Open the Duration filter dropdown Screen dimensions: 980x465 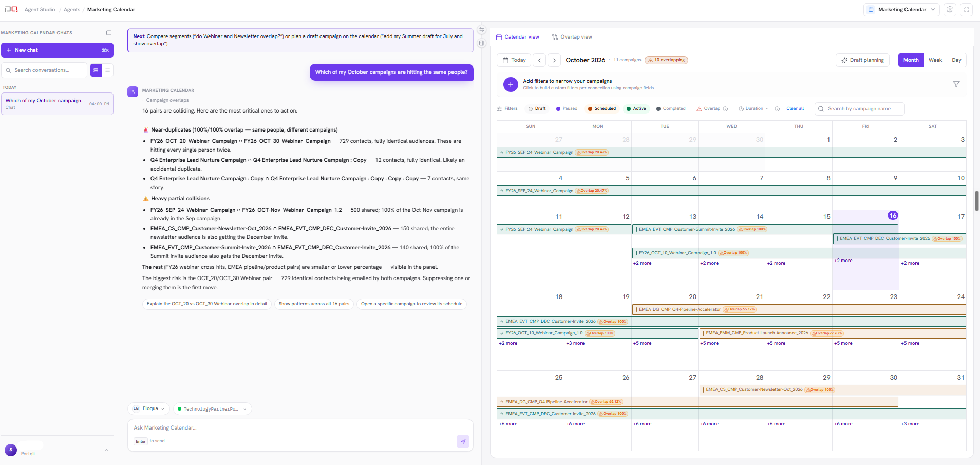coord(754,109)
